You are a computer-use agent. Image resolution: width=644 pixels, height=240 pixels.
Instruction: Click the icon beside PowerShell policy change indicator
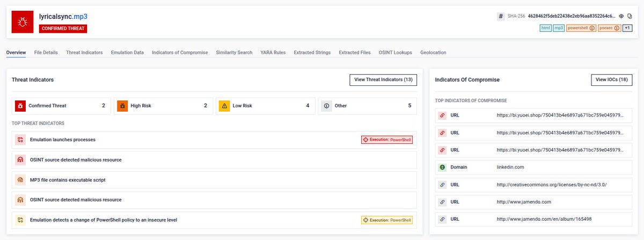point(20,220)
